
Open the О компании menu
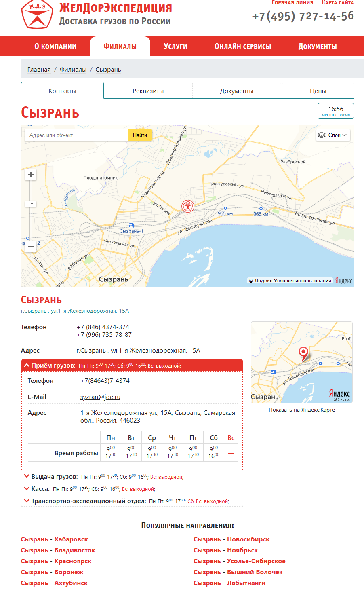55,46
